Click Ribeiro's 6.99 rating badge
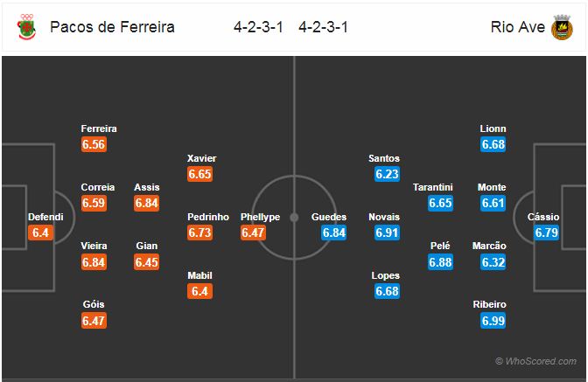Viewport: 588px width, 382px height. pos(493,321)
